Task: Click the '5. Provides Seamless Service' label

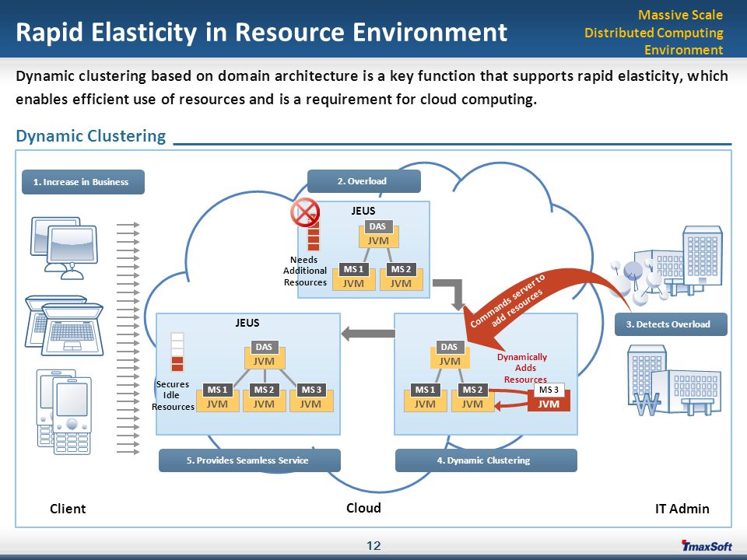Action: [249, 460]
